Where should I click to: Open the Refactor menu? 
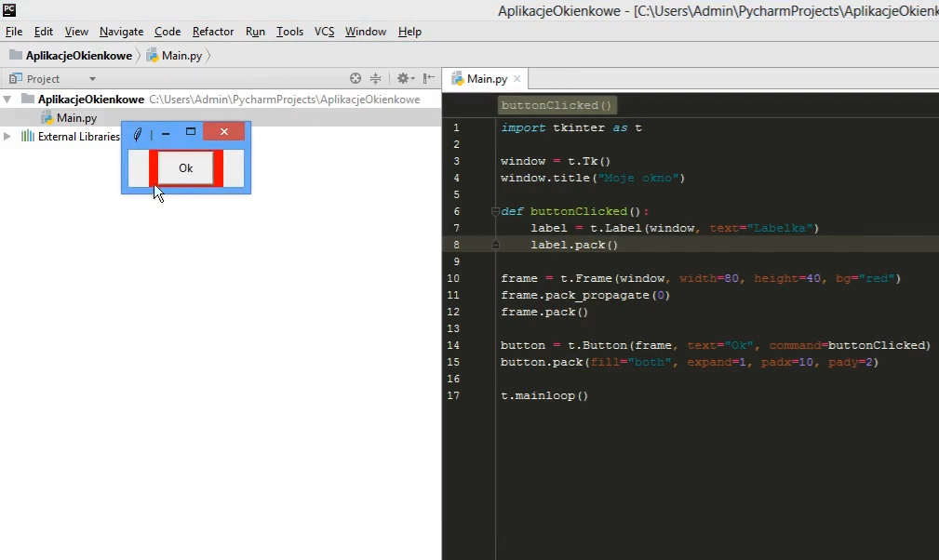click(x=213, y=32)
